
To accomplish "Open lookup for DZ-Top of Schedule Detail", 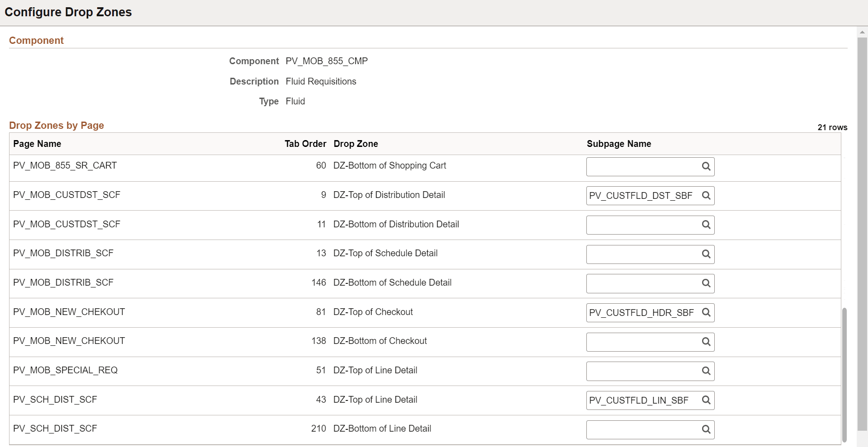I will (x=706, y=254).
